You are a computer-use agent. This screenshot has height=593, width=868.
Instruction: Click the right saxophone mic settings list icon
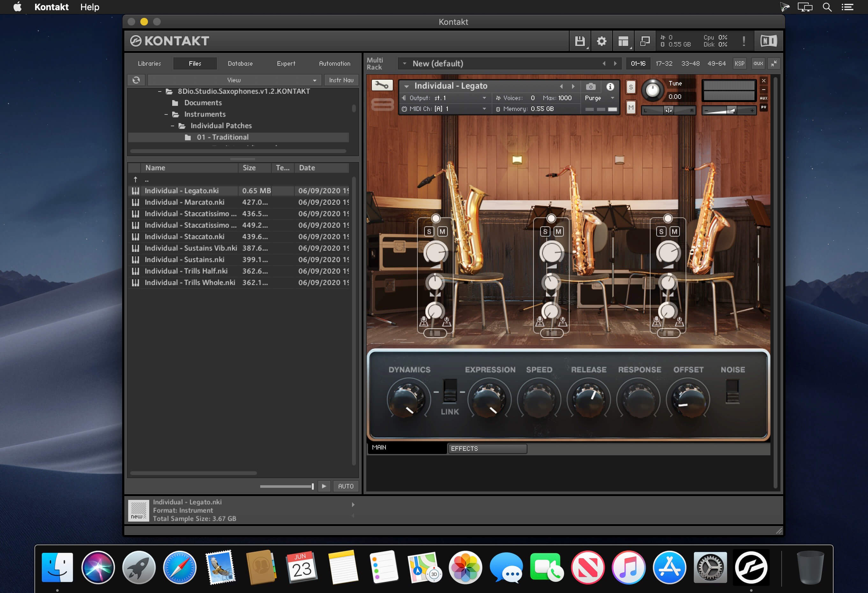pos(668,333)
